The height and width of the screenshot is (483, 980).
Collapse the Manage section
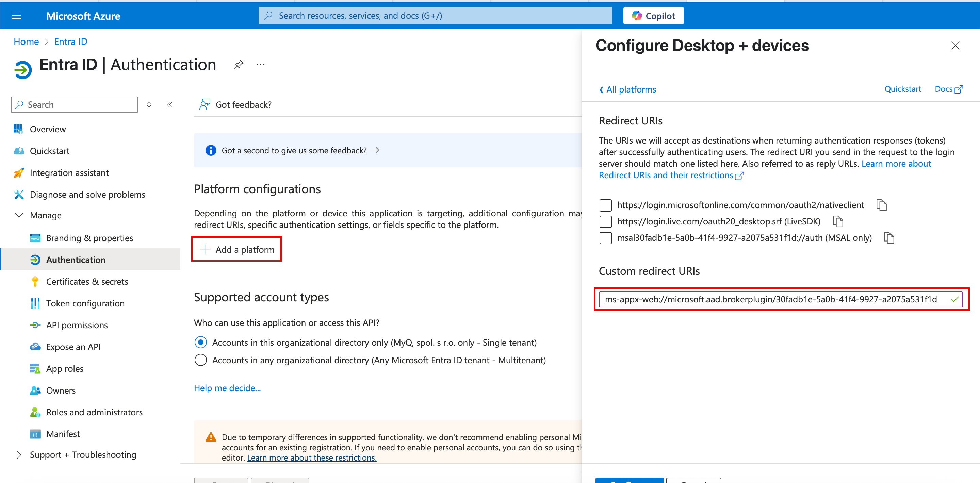[19, 215]
